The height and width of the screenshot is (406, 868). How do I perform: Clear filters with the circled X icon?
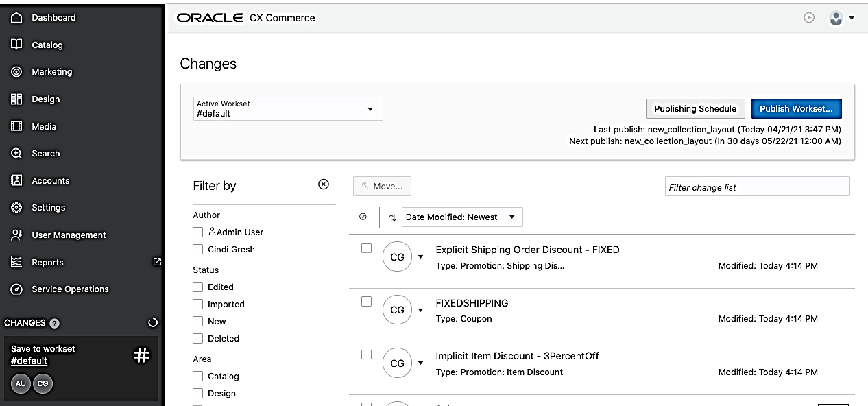(x=324, y=184)
